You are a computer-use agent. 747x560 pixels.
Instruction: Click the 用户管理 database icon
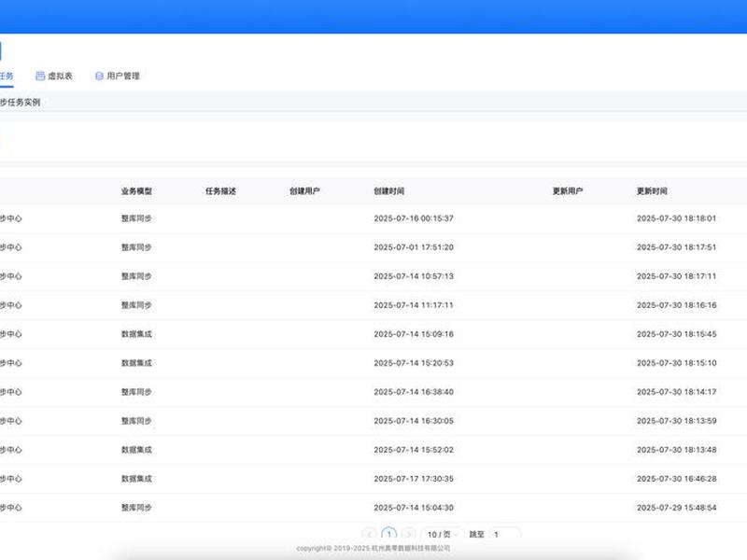(99, 76)
